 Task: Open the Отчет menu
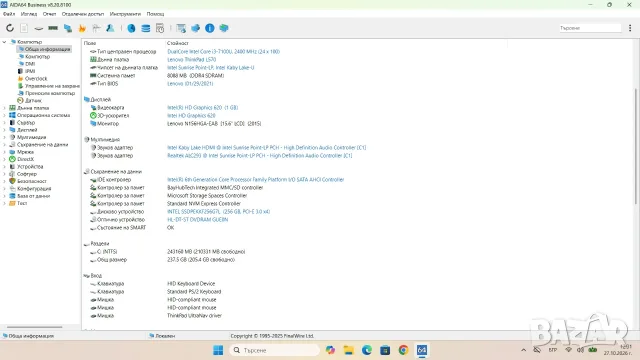(x=49, y=14)
